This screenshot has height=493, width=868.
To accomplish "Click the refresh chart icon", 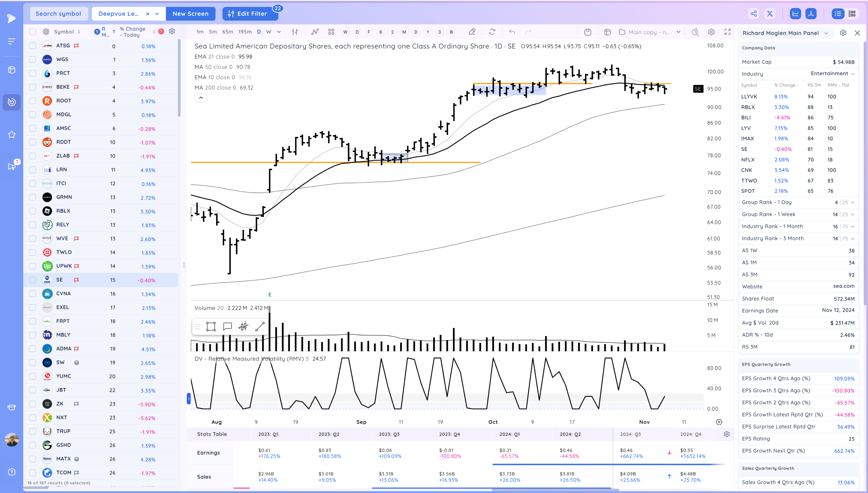I will [492, 32].
